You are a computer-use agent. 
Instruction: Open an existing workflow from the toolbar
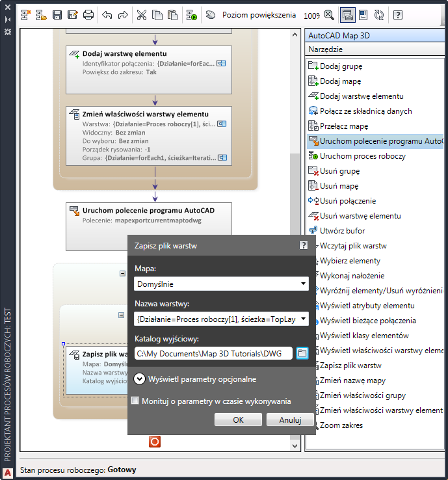42,15
